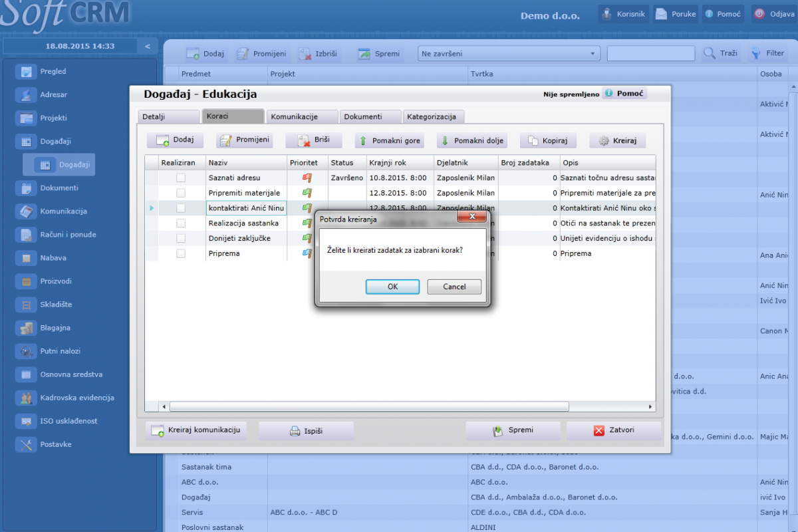Click main toolbar Promijeni button
The image size is (798, 532).
[x=262, y=54]
